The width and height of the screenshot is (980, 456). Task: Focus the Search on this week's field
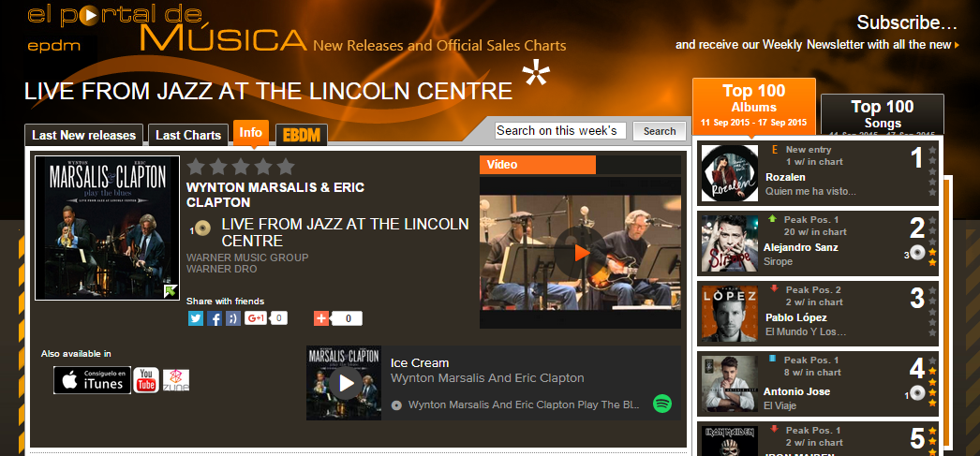[560, 130]
